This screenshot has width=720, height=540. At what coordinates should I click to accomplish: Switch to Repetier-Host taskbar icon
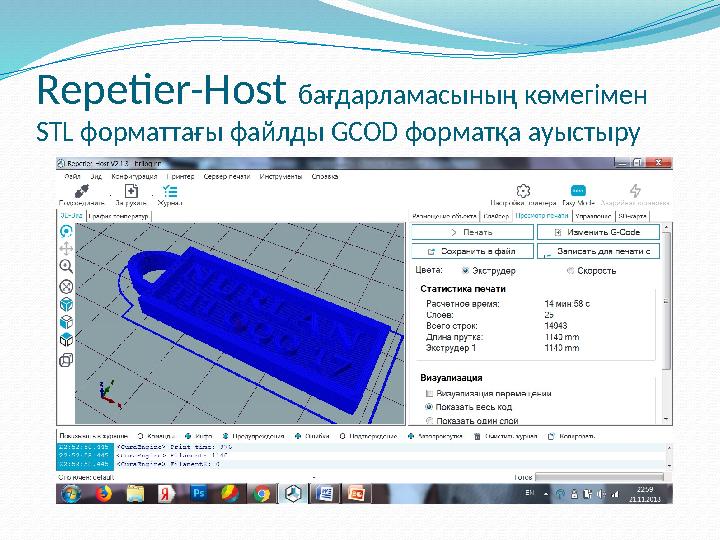coord(293,494)
